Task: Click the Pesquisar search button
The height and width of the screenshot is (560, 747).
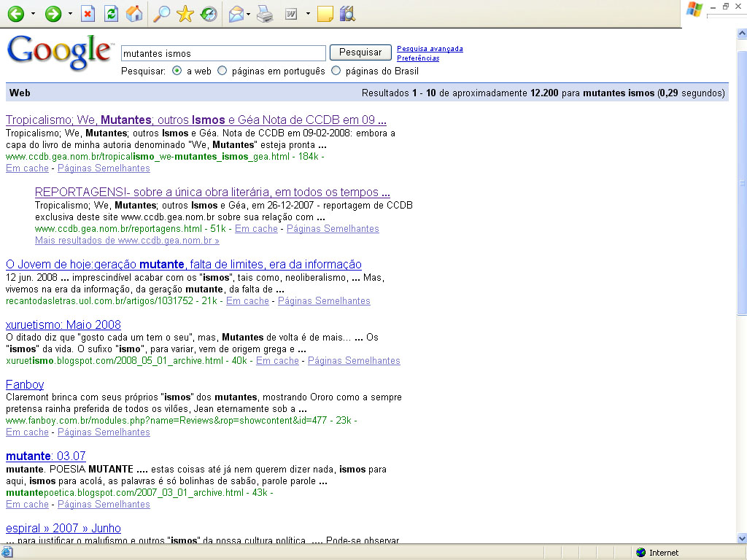Action: tap(360, 52)
